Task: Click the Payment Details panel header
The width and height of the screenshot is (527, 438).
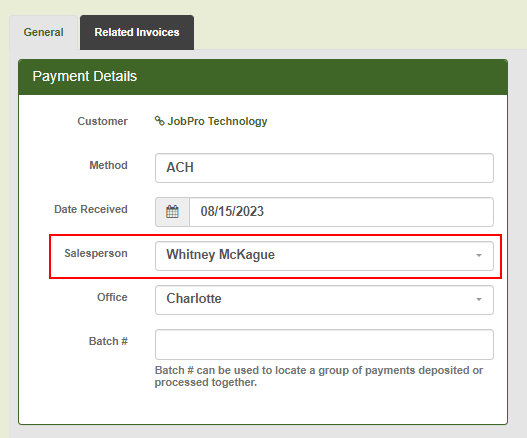Action: (x=263, y=77)
